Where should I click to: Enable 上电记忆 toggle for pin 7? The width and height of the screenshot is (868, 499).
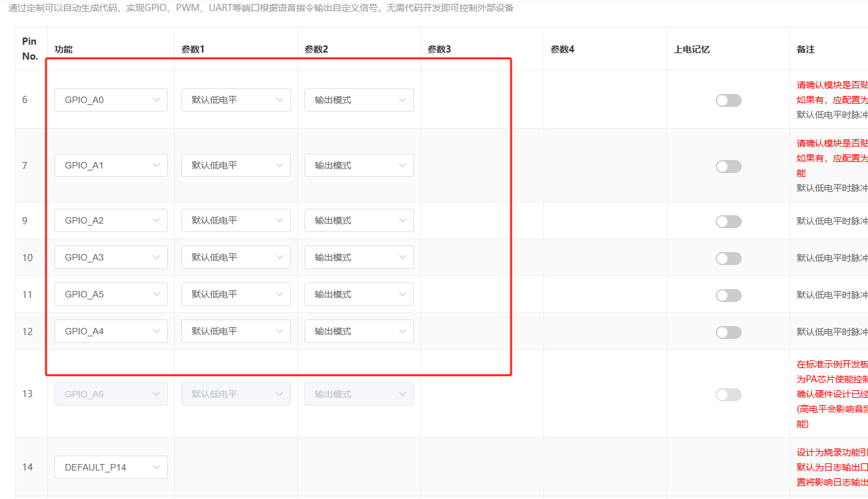point(728,166)
